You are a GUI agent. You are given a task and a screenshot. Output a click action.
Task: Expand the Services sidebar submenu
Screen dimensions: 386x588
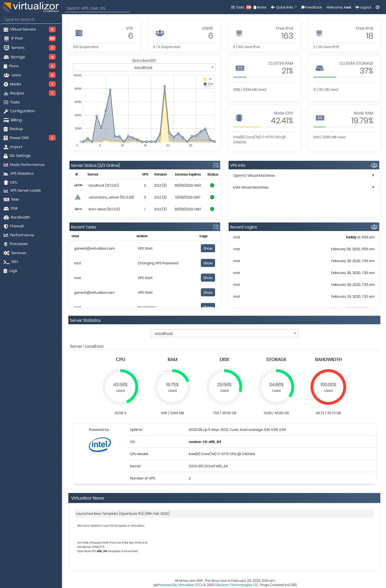point(18,253)
